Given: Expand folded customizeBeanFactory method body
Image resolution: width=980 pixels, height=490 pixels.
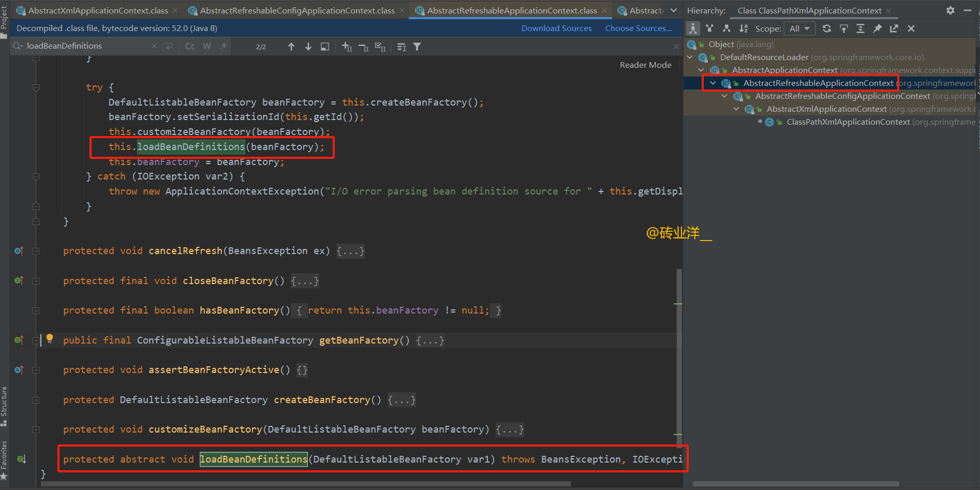Looking at the screenshot, I should coord(510,429).
